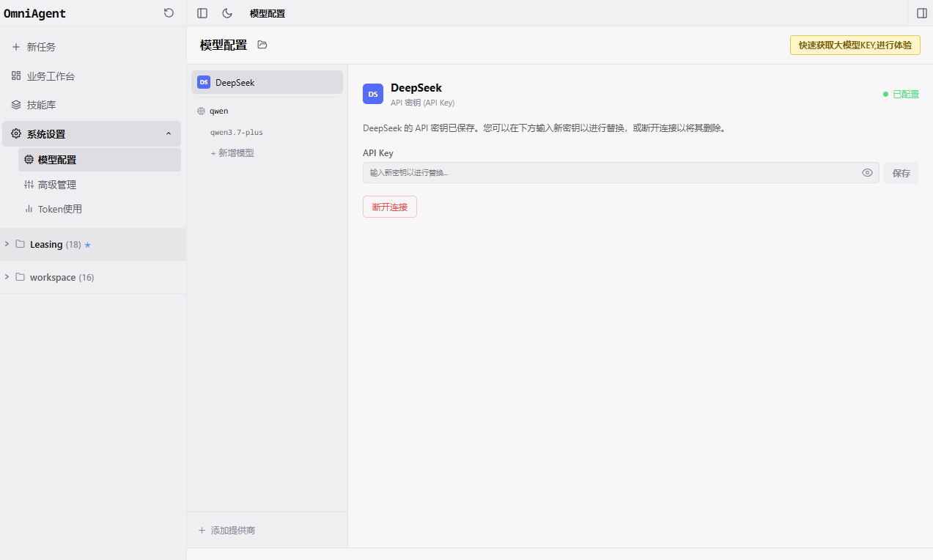Click the 高级管理 sliders icon
This screenshot has width=933, height=560.
pos(29,185)
